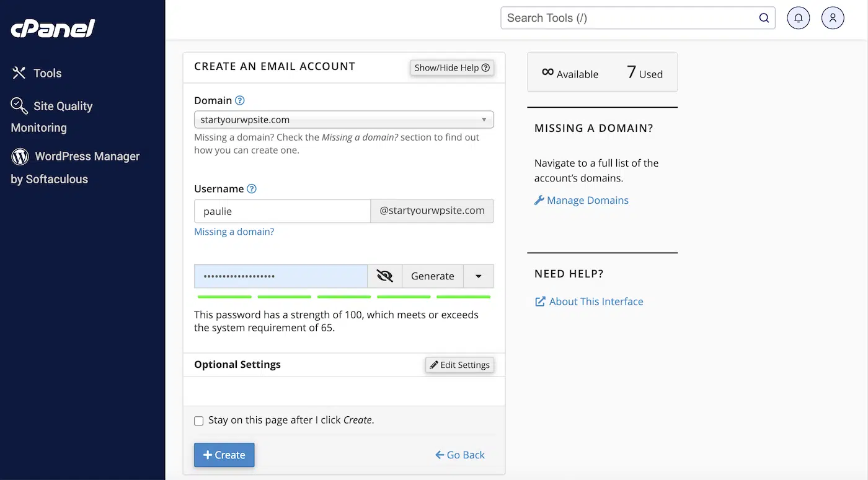
Task: Click the @startyourwpsite.com domain suffix
Action: 432,211
